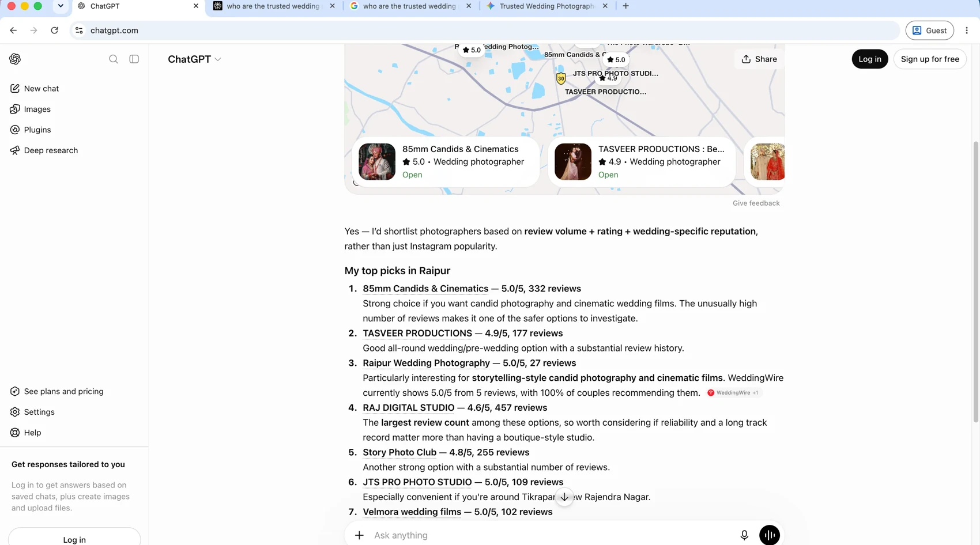Start a New chat
Viewport: 980px width, 545px height.
point(35,89)
